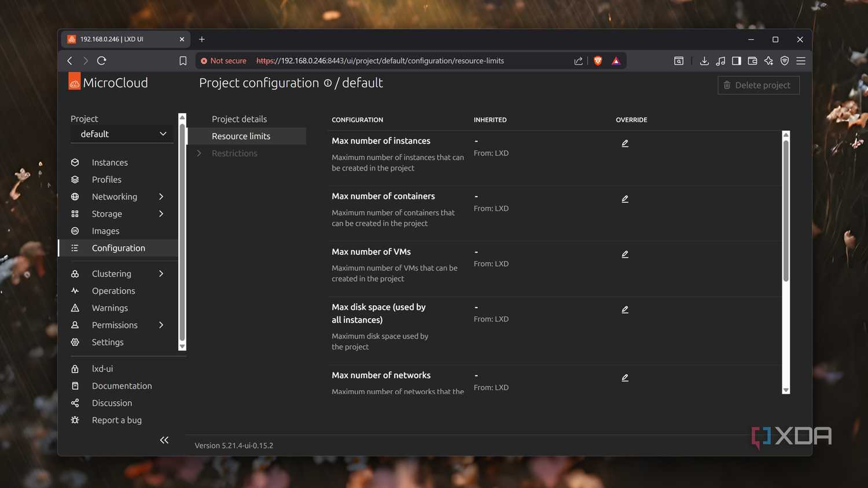The image size is (868, 488).
Task: Click the find-in-page toolbar icon
Action: [x=679, y=61]
